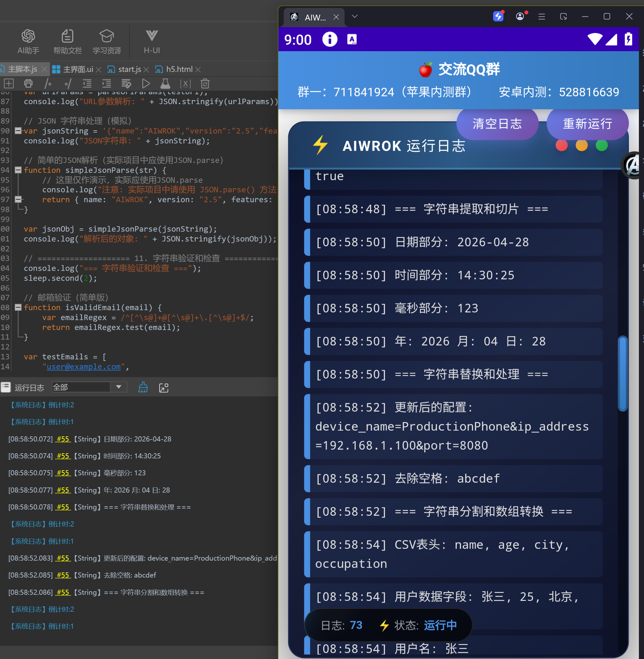Click the decrease indent icon
This screenshot has width=644, height=659.
point(87,83)
